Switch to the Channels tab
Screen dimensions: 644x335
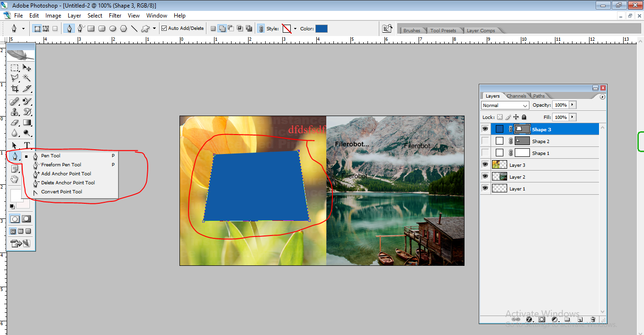click(x=516, y=95)
